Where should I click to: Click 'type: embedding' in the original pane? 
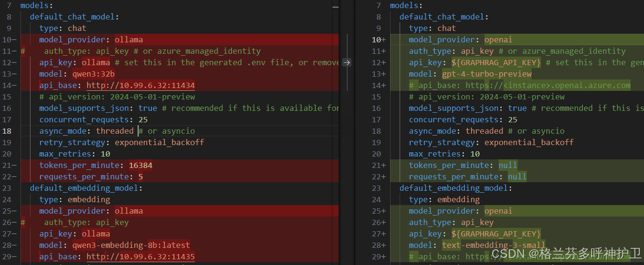[75, 199]
